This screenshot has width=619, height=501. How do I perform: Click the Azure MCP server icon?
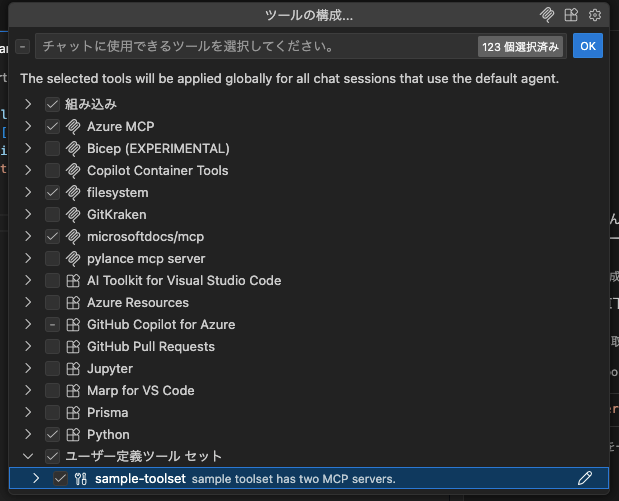click(73, 126)
